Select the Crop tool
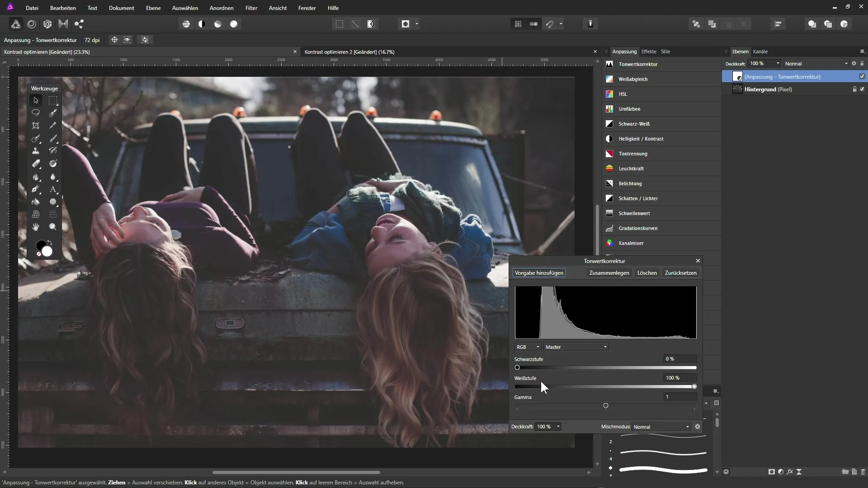 (x=36, y=126)
